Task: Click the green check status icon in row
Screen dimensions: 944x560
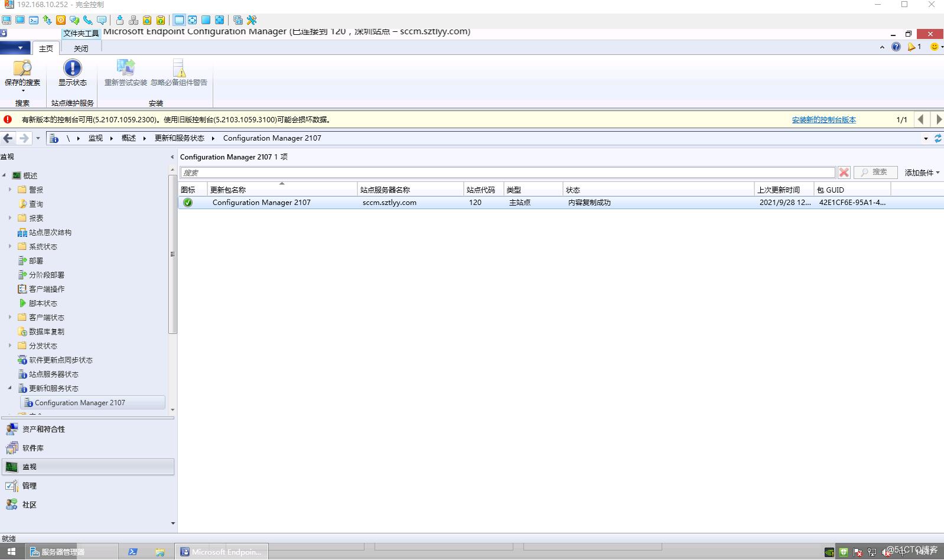Action: point(188,203)
